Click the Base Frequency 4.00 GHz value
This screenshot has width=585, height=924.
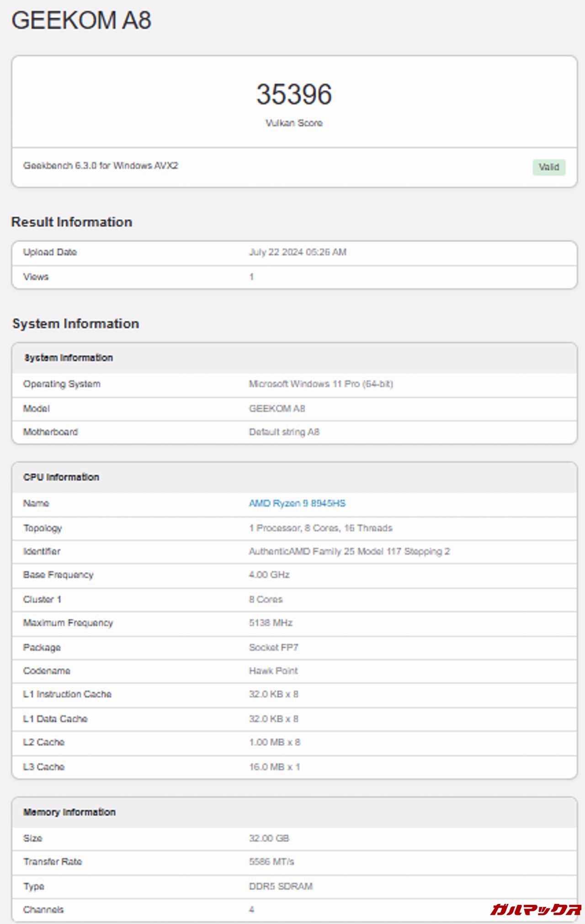[269, 575]
